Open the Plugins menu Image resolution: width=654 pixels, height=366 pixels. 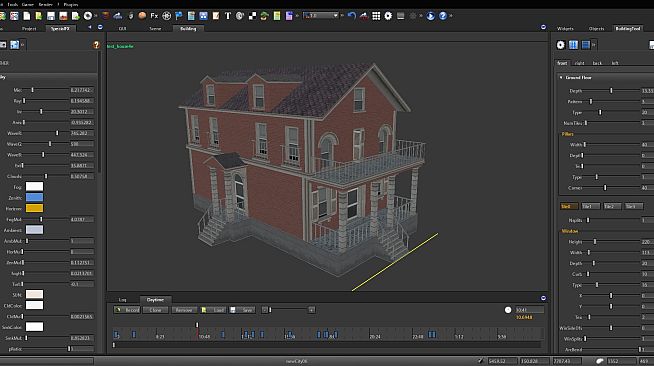point(70,4)
